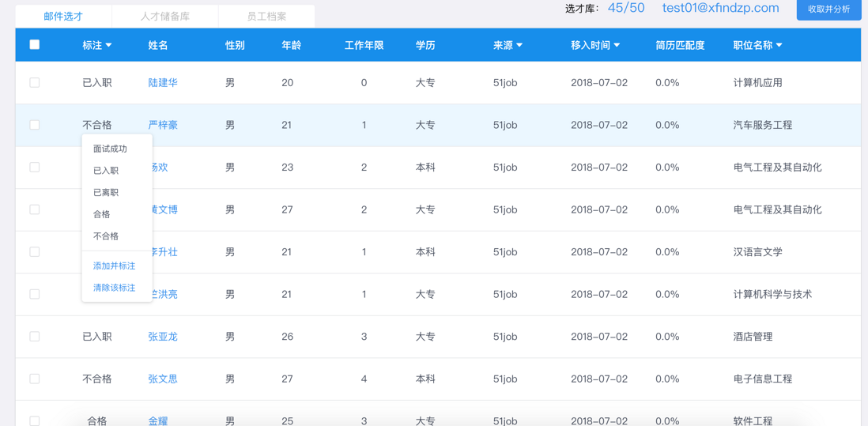Click the 学历 column header
The height and width of the screenshot is (426, 868).
click(425, 45)
